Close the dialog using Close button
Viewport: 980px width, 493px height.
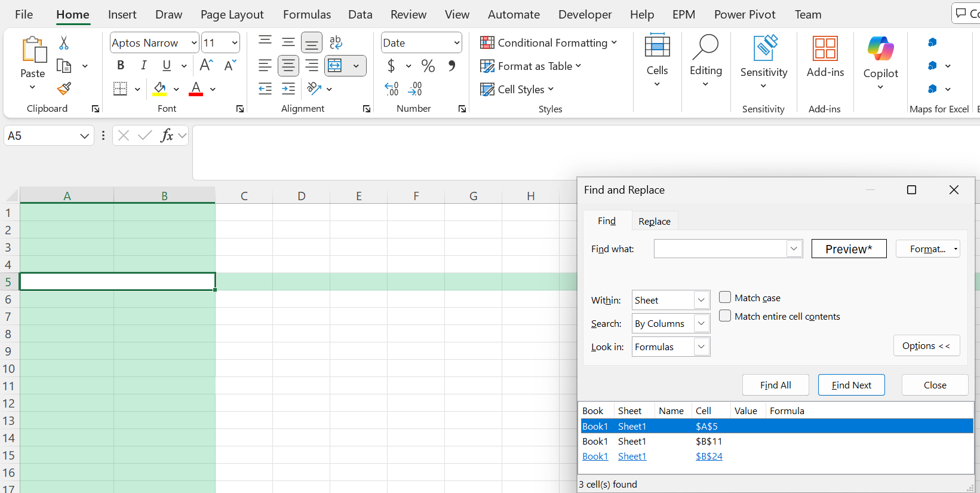pyautogui.click(x=935, y=385)
